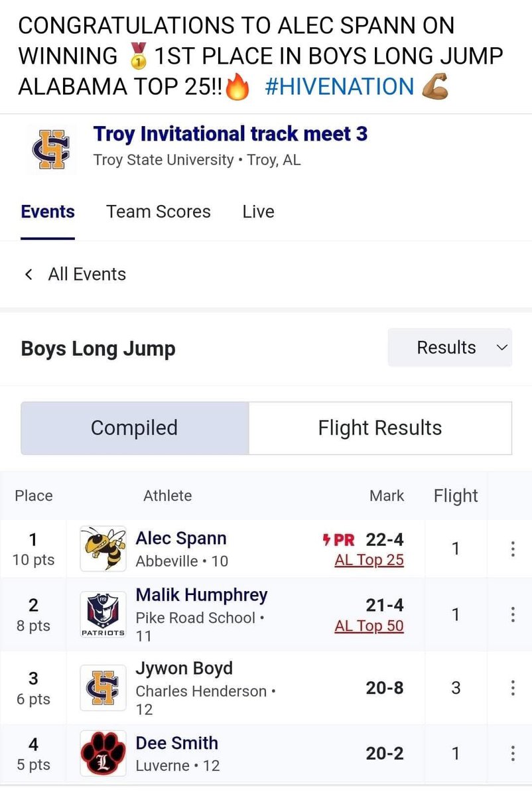Switch to Flight Results view

point(380,428)
